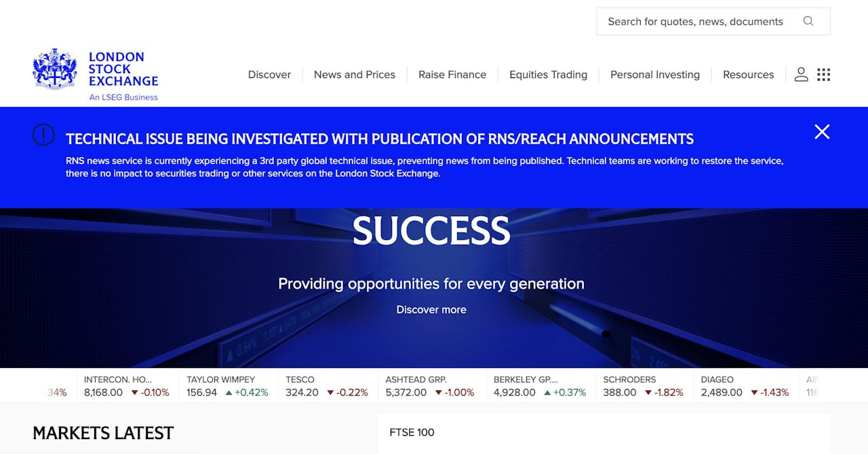The width and height of the screenshot is (868, 454).
Task: Open the Equities Trading menu
Action: 548,75
